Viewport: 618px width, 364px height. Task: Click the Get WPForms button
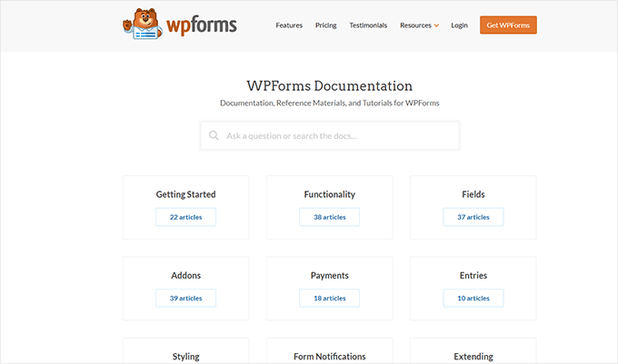point(508,25)
